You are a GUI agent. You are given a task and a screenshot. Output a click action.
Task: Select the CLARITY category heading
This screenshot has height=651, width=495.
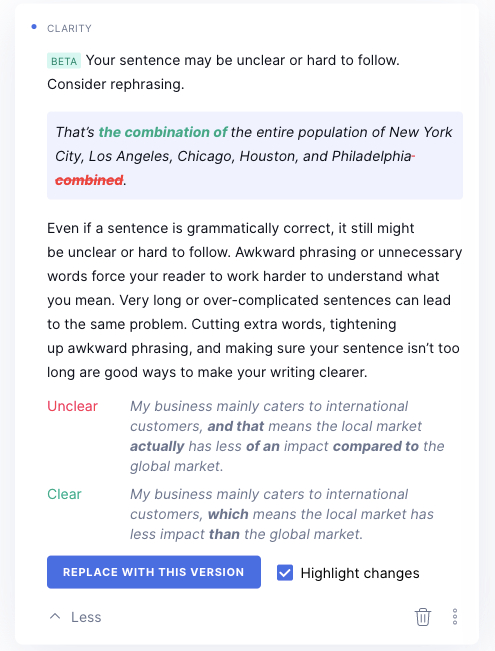click(x=69, y=28)
